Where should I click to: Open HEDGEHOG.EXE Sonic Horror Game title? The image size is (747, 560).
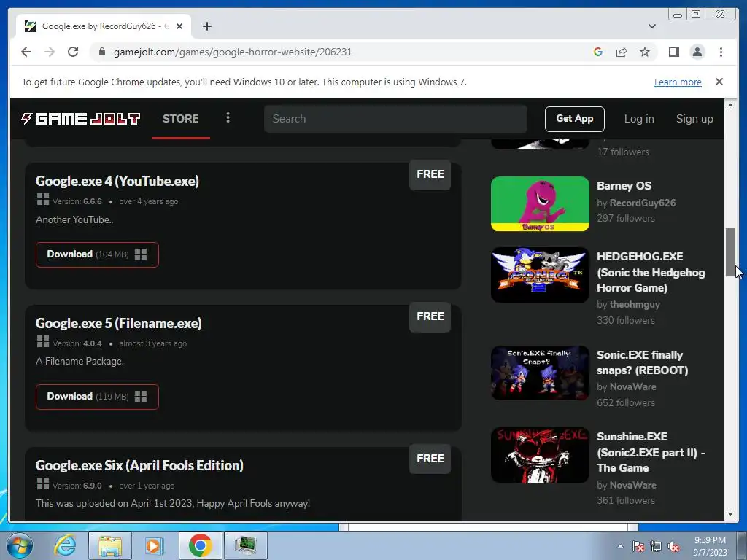(651, 272)
